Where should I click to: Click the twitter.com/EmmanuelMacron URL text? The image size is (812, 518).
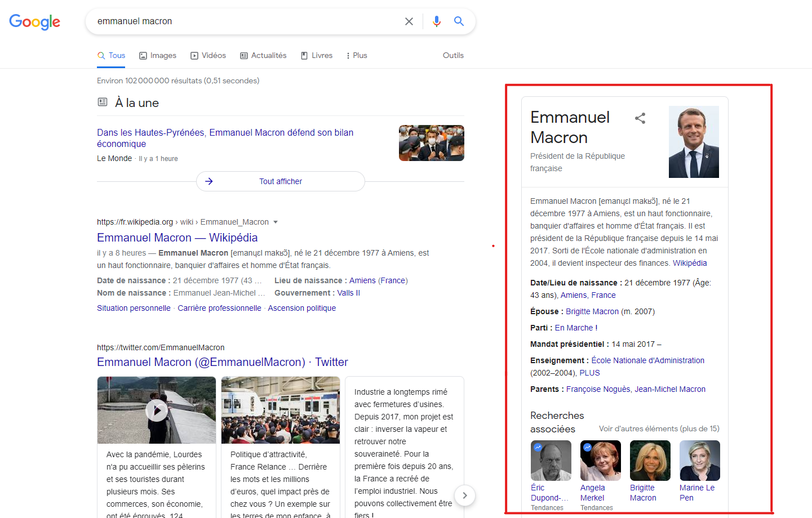(x=161, y=347)
